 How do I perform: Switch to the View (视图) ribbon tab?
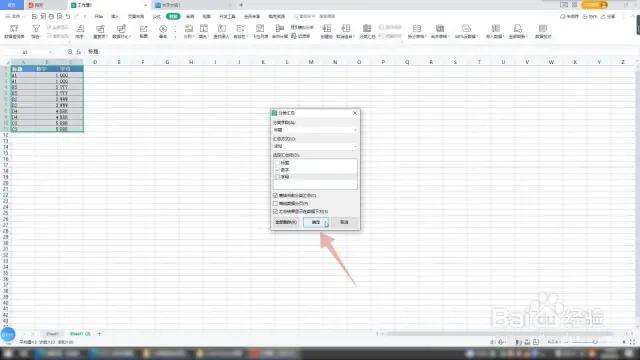click(207, 16)
